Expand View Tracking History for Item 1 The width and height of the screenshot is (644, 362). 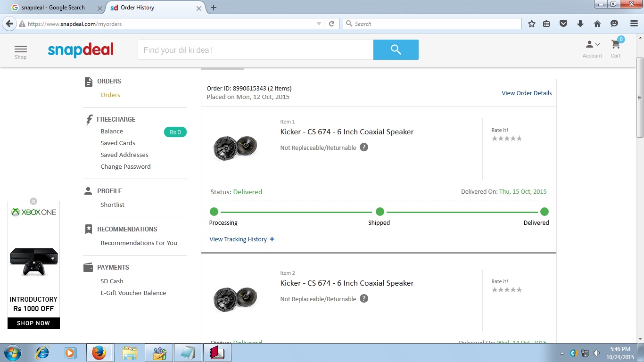(242, 239)
